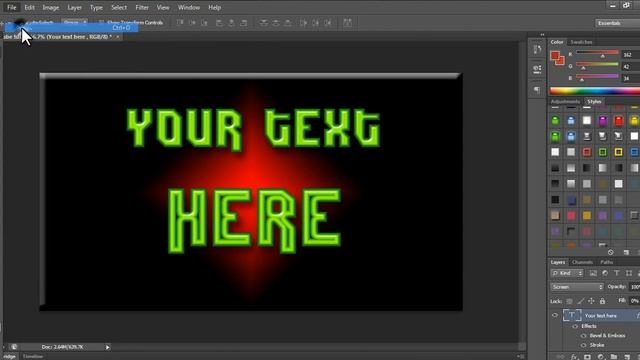Click Distribute horizontal centers icon
Viewport: 640px width, 360px height.
[x=316, y=23]
